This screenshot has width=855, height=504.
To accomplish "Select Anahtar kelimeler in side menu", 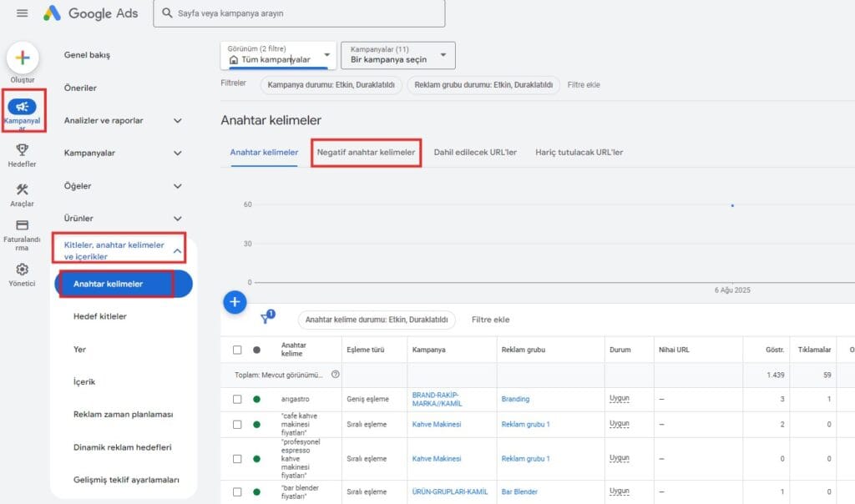I will click(x=124, y=284).
